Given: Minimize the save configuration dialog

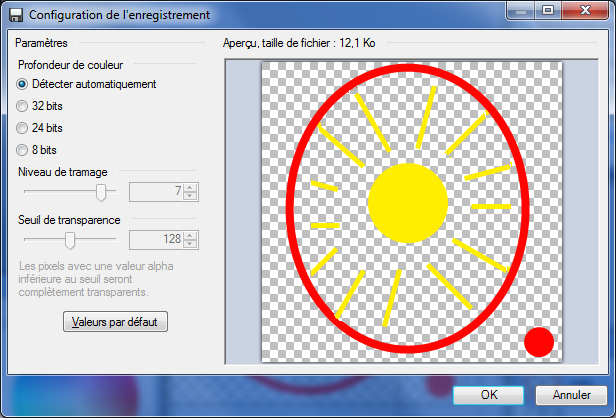Looking at the screenshot, I should [521, 10].
